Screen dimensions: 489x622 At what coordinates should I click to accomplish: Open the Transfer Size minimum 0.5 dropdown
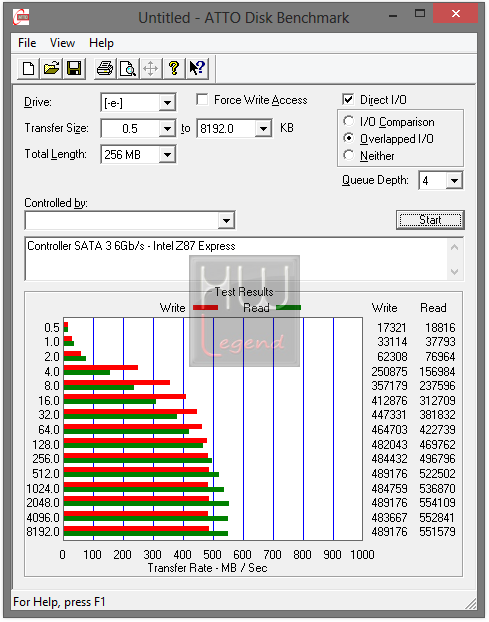(167, 129)
